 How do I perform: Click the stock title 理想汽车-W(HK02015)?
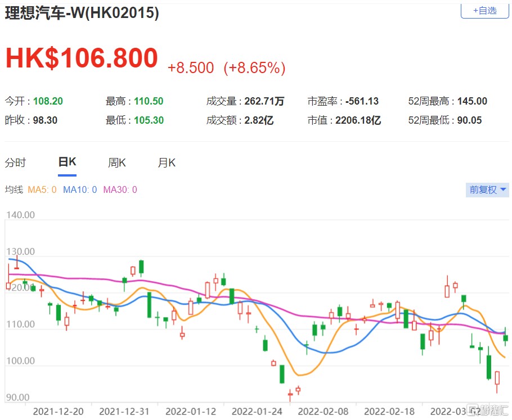[x=82, y=13]
